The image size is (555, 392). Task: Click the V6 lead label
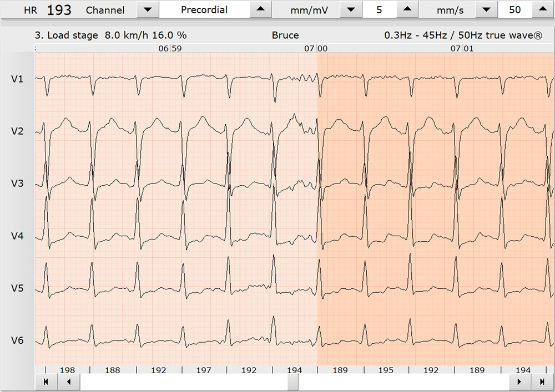click(17, 340)
